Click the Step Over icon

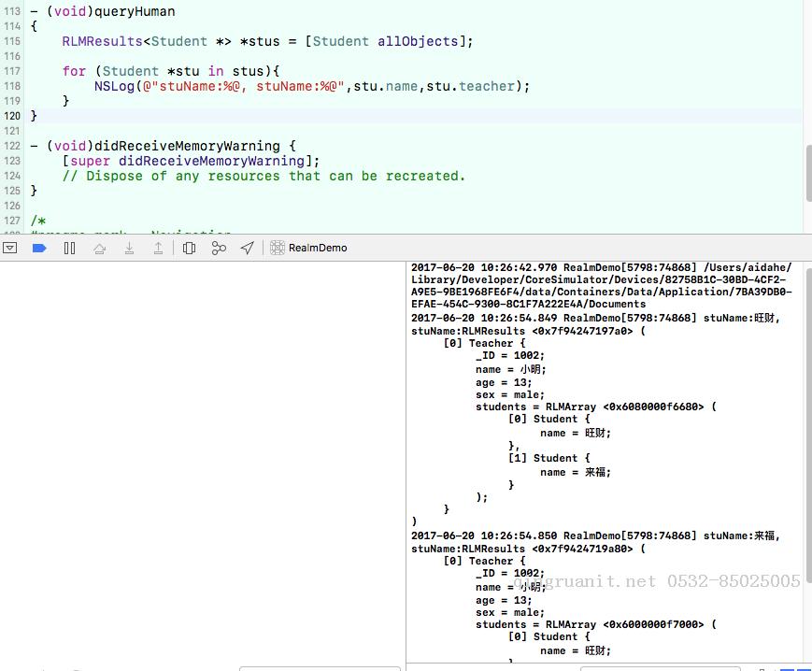tap(99, 248)
